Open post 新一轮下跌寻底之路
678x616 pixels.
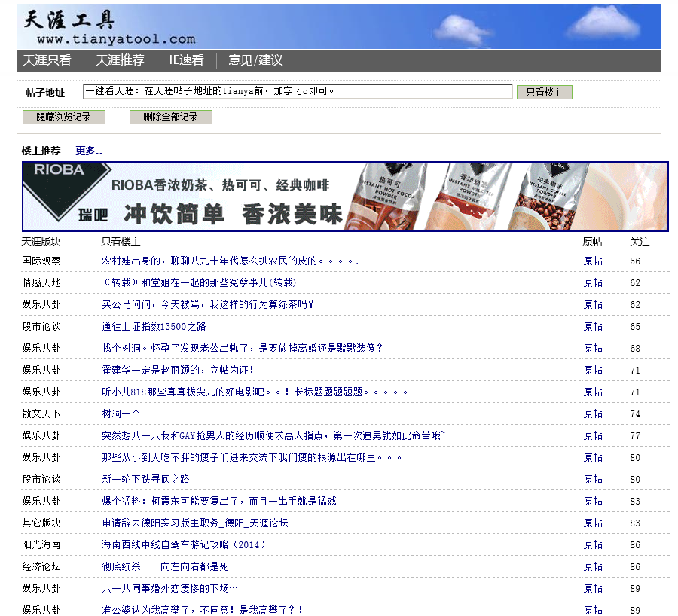145,480
